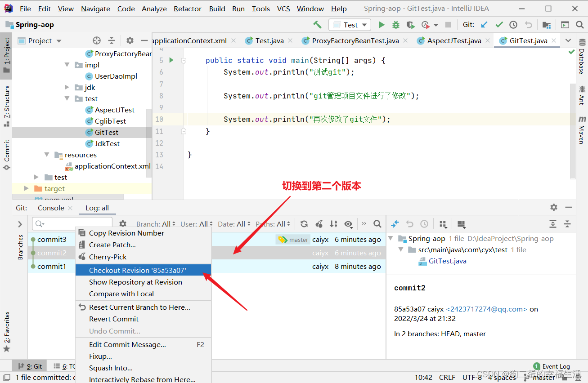The image size is (588, 383).
Task: Hide the Project panel with minus icon
Action: coord(144,40)
